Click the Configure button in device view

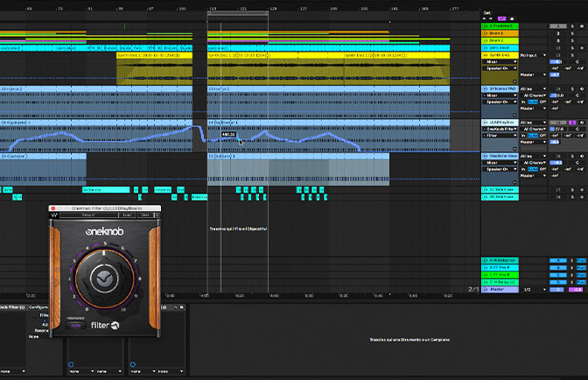38,306
